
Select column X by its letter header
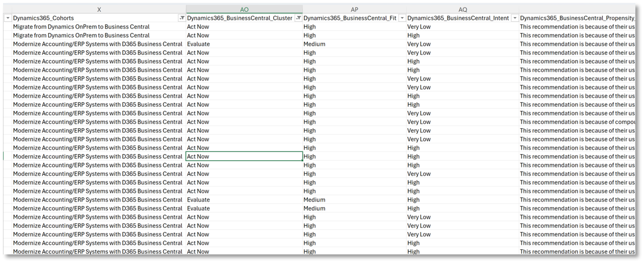click(99, 10)
